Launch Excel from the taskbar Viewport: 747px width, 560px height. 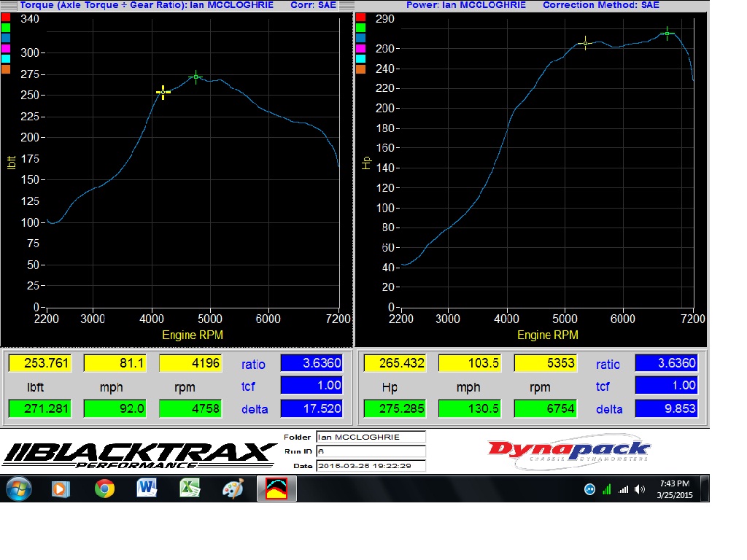point(190,489)
